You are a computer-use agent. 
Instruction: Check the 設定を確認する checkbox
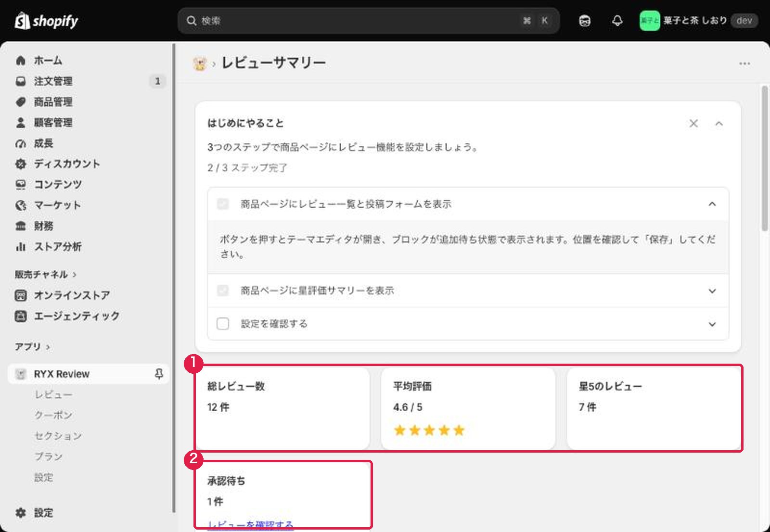coord(223,324)
